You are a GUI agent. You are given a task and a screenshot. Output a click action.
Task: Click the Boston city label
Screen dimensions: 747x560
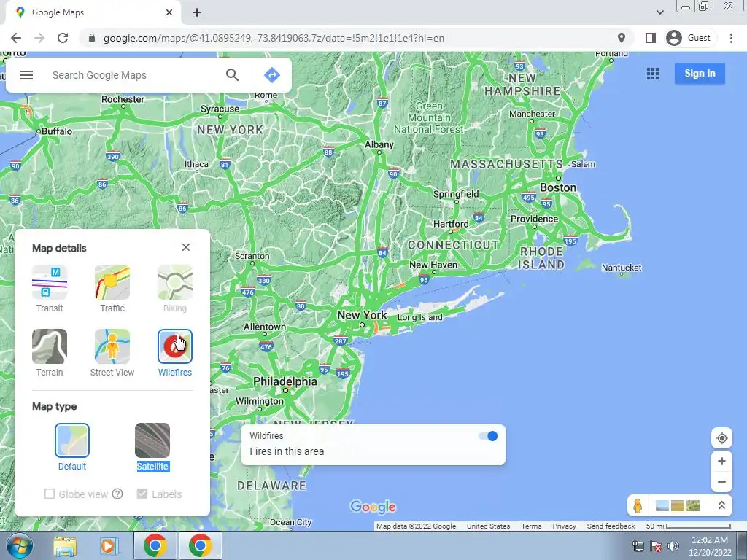[558, 187]
